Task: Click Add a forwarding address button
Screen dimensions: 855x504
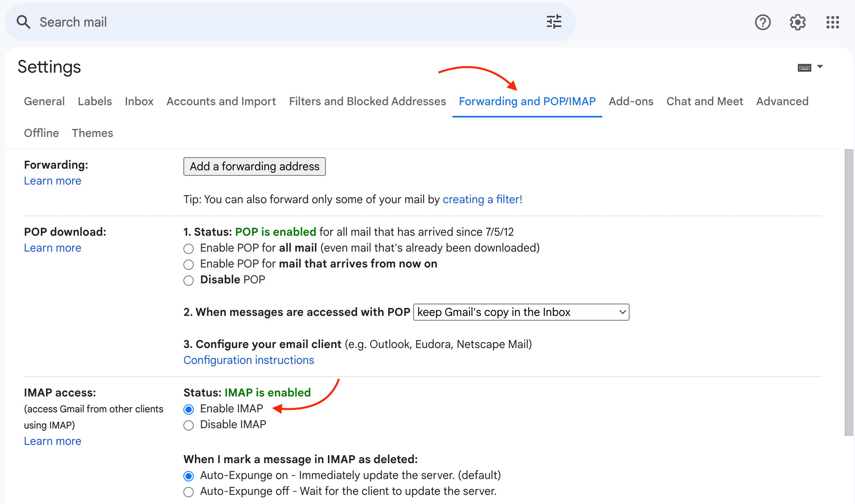Action: [x=254, y=166]
